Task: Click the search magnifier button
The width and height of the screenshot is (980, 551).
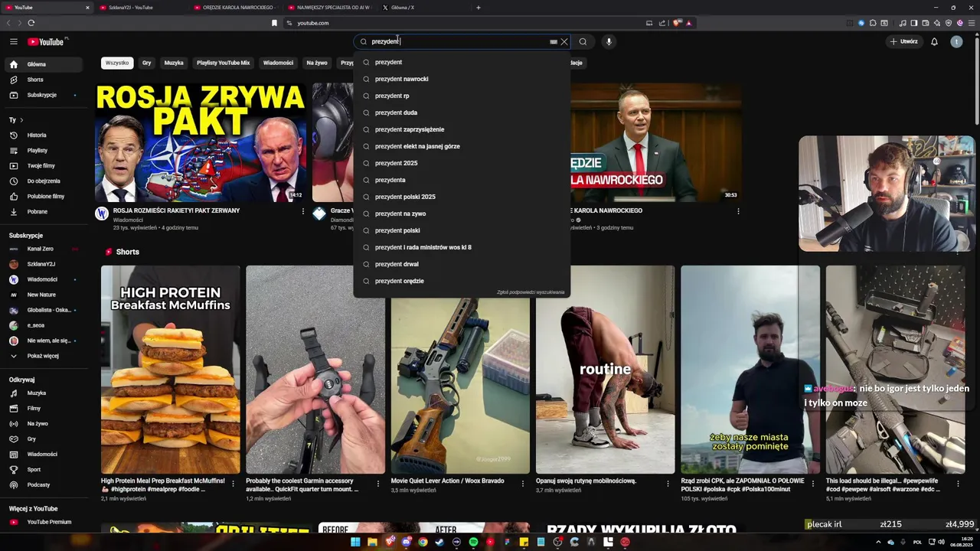Action: [583, 41]
